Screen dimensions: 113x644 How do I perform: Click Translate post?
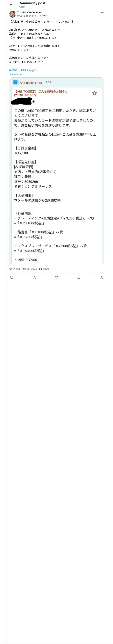point(16,74)
